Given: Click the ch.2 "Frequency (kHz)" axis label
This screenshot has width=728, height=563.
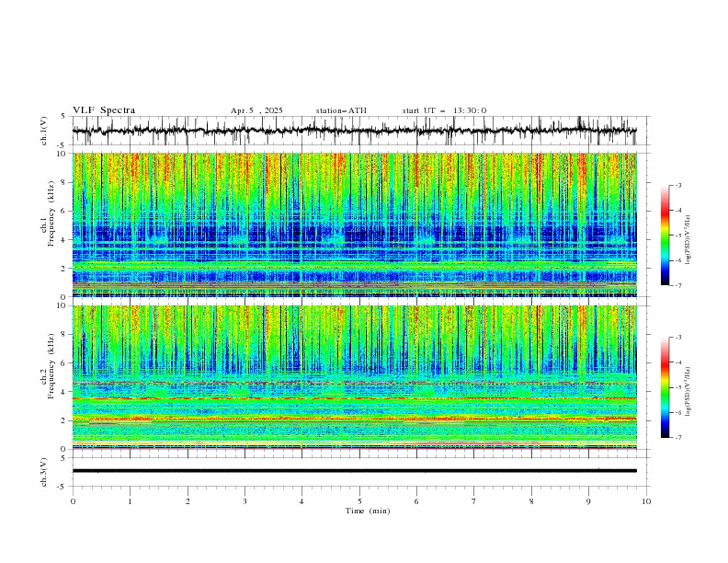Looking at the screenshot, I should point(52,366).
